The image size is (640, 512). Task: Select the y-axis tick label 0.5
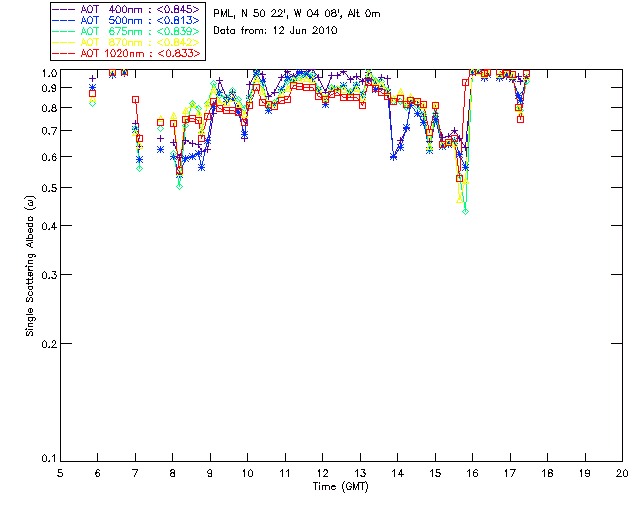point(46,188)
